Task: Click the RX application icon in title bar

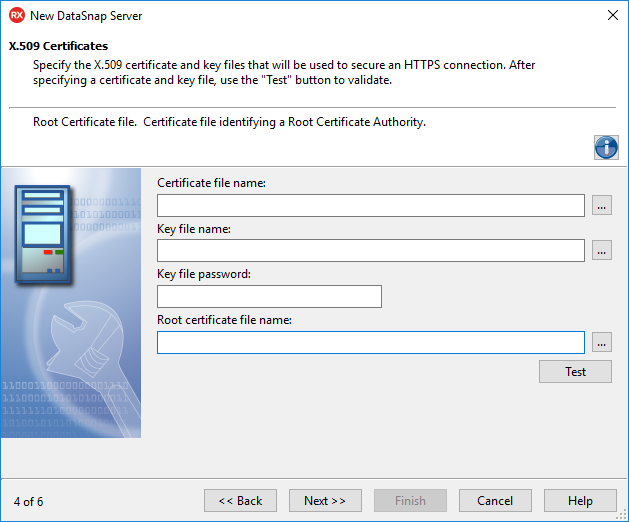Action: 16,16
